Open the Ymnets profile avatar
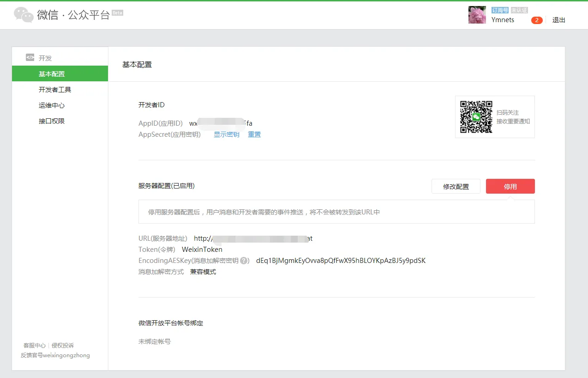The image size is (588, 378). [x=477, y=15]
